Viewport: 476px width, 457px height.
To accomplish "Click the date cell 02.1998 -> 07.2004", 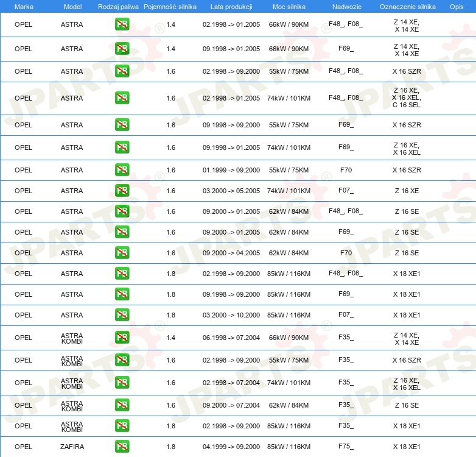I will click(231, 383).
